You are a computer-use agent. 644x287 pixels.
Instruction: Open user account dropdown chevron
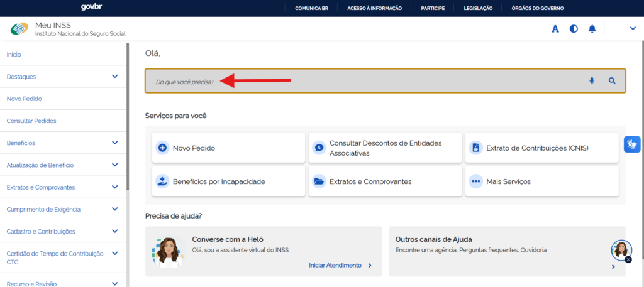(x=633, y=28)
